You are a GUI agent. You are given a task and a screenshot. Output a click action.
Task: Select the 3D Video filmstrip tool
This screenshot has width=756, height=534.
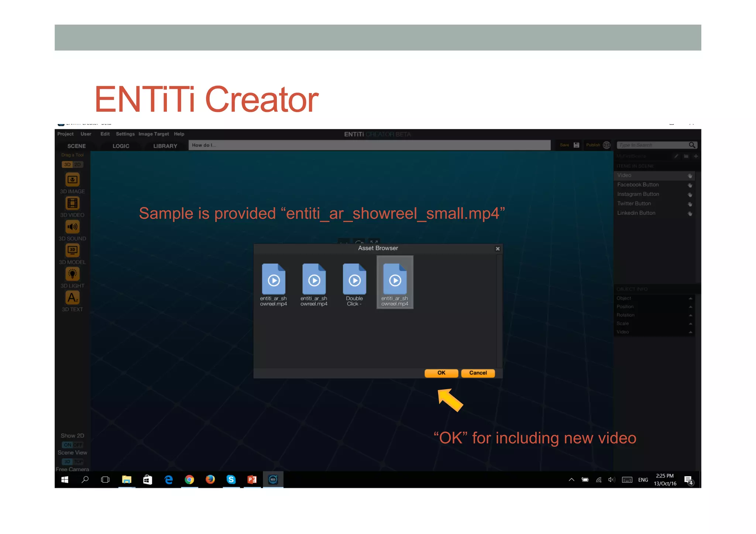pos(72,203)
